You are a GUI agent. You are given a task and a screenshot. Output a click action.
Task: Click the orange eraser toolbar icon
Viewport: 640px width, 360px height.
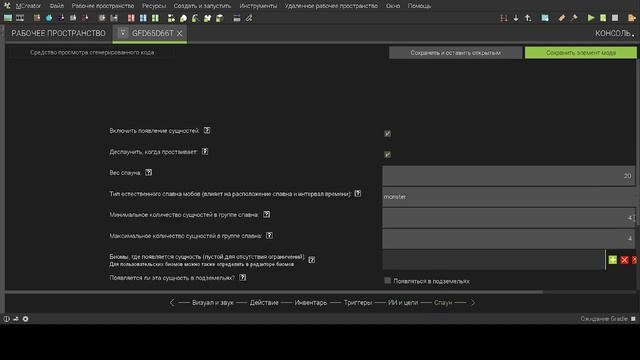[x=562, y=18]
